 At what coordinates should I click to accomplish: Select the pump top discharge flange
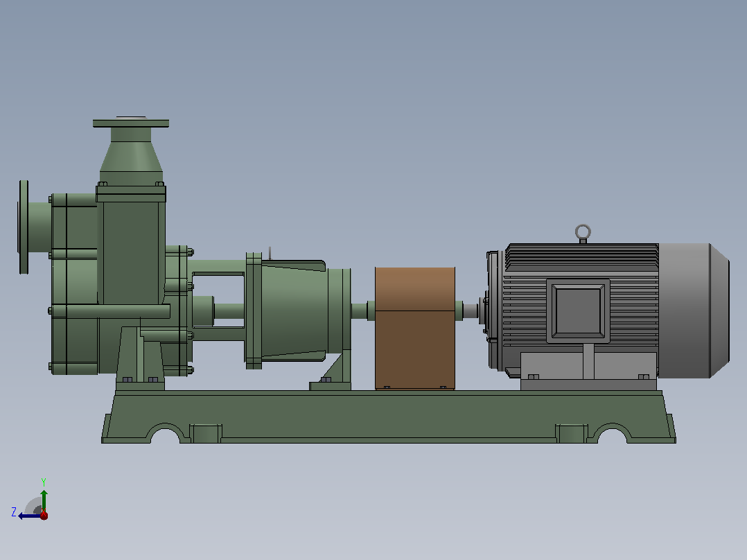(131, 123)
